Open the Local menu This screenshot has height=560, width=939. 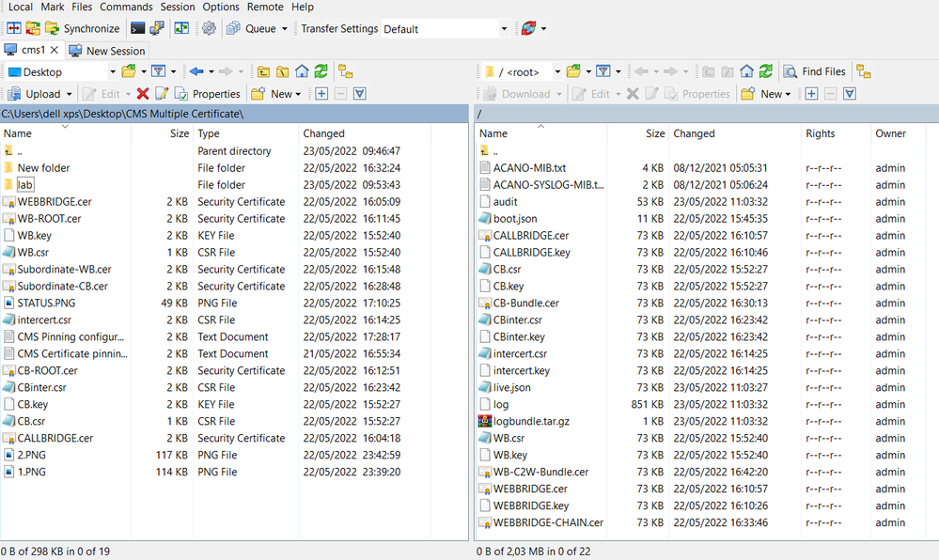coord(21,8)
